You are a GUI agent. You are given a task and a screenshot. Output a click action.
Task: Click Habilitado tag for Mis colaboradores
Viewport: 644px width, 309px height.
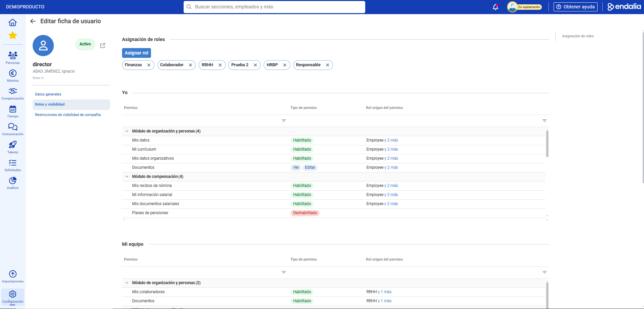pyautogui.click(x=302, y=292)
